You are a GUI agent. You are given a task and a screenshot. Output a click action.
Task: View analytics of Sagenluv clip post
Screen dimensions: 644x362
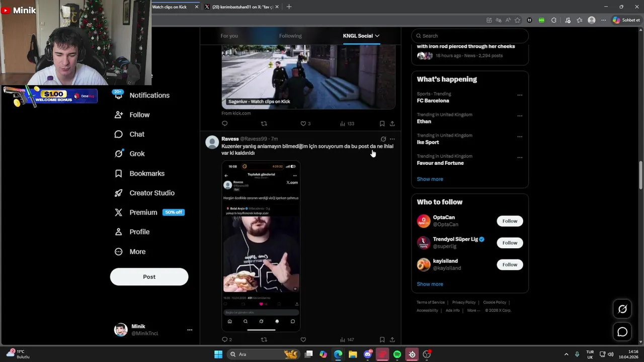coord(347,124)
